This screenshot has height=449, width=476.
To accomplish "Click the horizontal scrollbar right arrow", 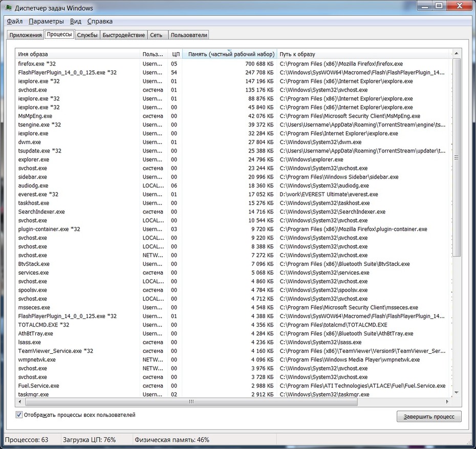I will (447, 401).
